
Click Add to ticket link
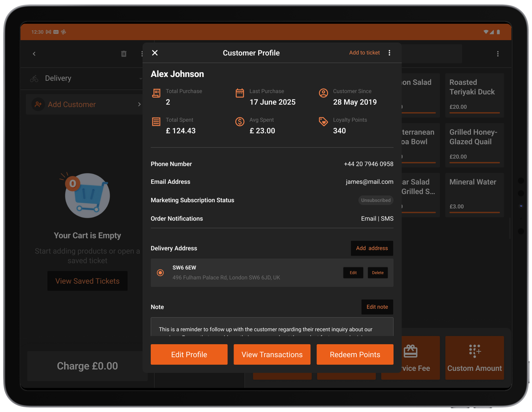[364, 53]
